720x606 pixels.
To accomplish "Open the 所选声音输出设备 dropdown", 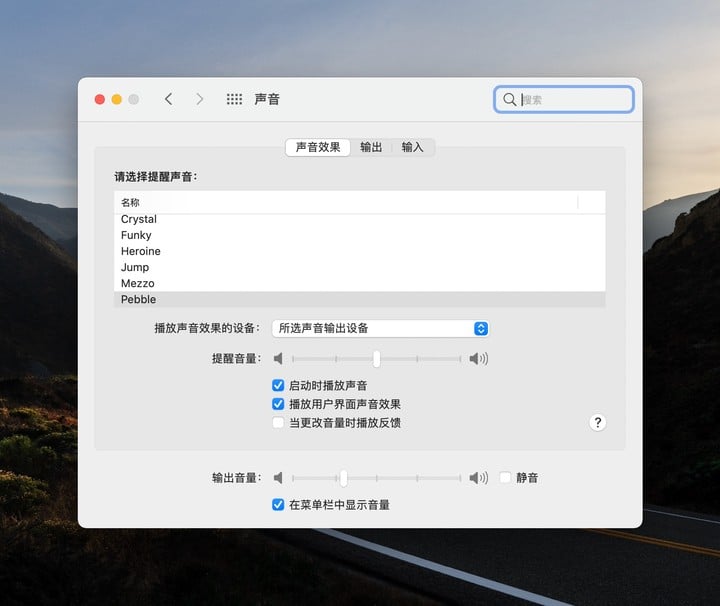I will (380, 328).
